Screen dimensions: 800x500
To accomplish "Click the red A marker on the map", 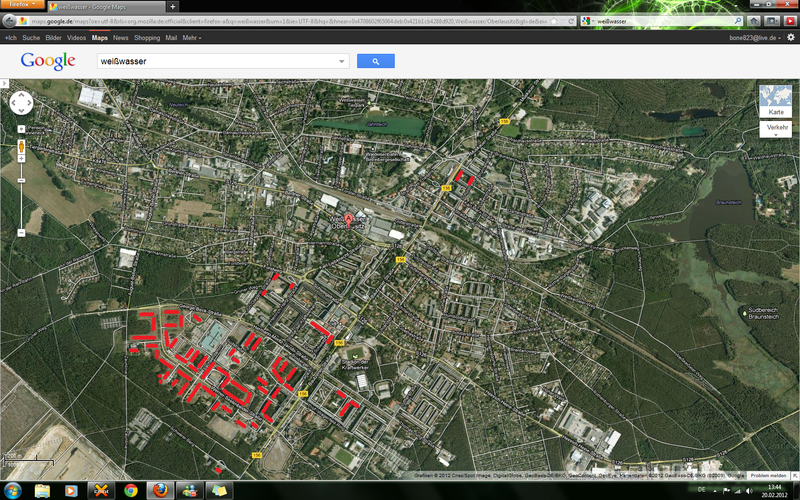I will (348, 220).
